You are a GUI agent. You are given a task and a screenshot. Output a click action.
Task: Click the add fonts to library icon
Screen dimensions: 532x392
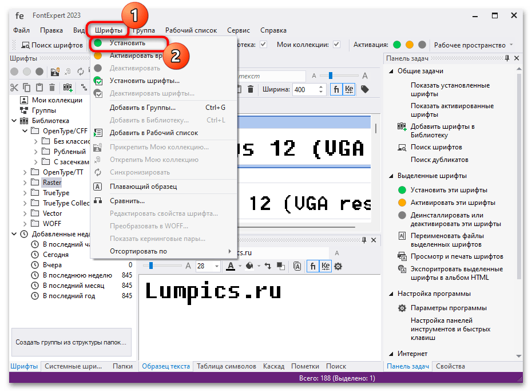tap(68, 87)
